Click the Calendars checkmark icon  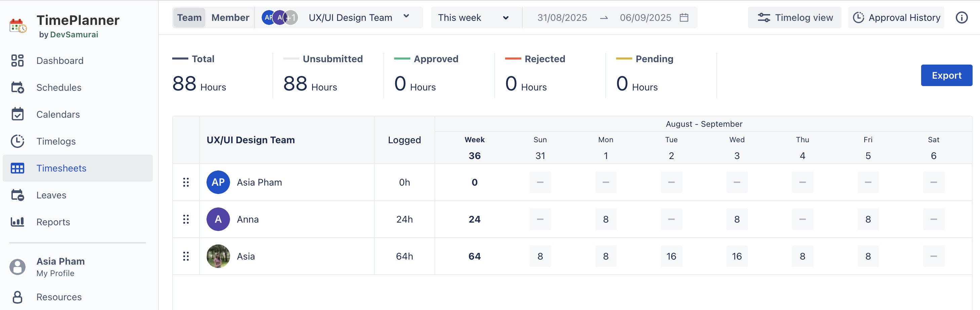[x=17, y=114]
